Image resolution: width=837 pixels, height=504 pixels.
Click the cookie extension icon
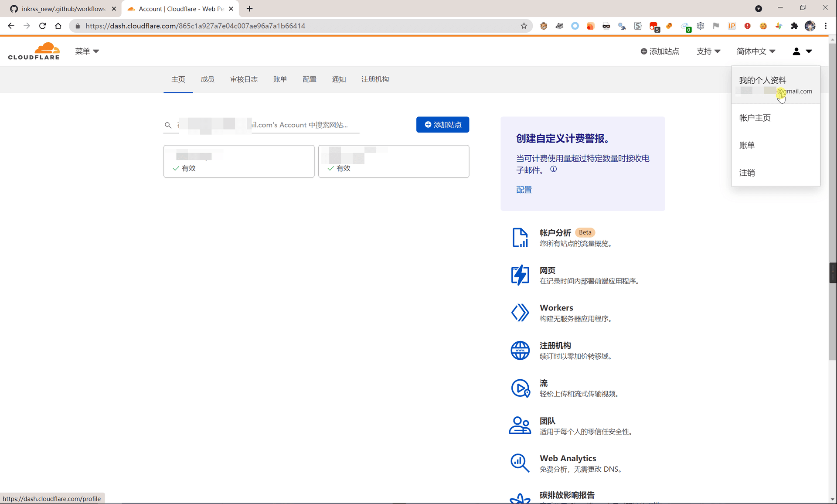(763, 26)
